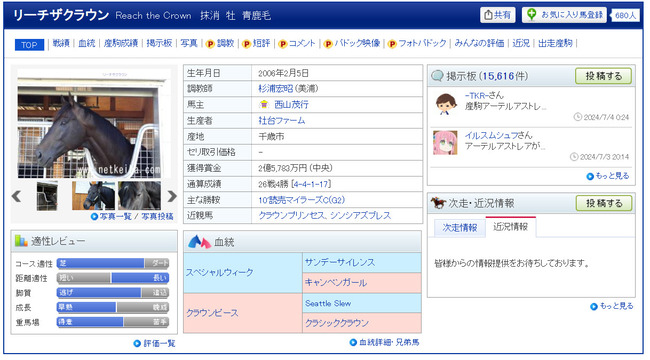
Task: Open the 産駒成績 tab
Action: [121, 43]
